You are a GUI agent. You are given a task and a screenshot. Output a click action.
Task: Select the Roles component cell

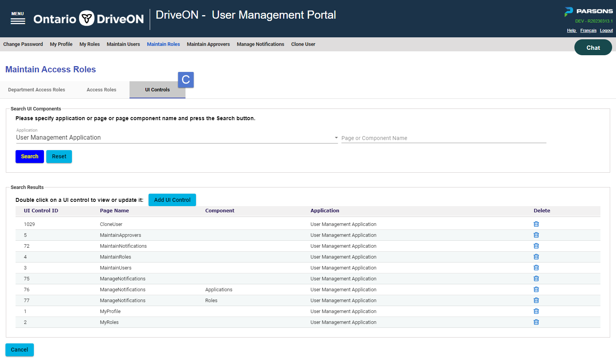click(x=211, y=301)
